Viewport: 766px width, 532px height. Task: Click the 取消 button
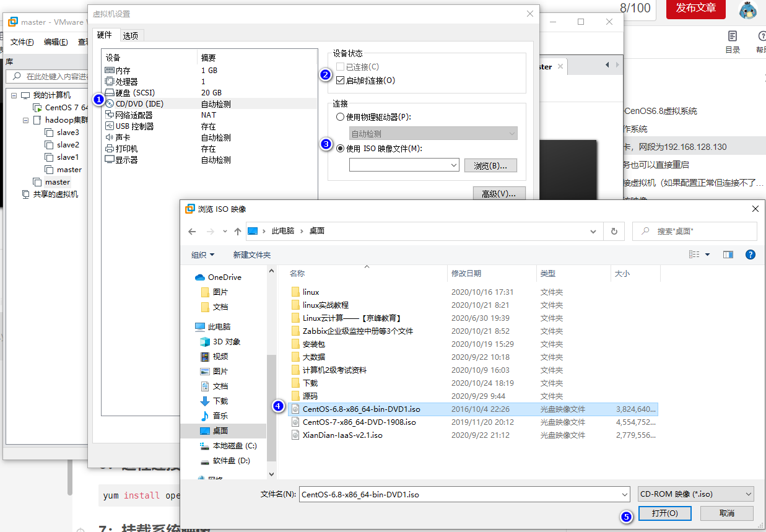tap(727, 513)
